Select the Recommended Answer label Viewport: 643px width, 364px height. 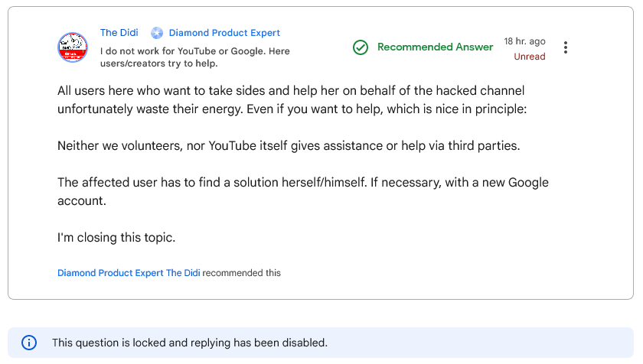pyautogui.click(x=435, y=47)
